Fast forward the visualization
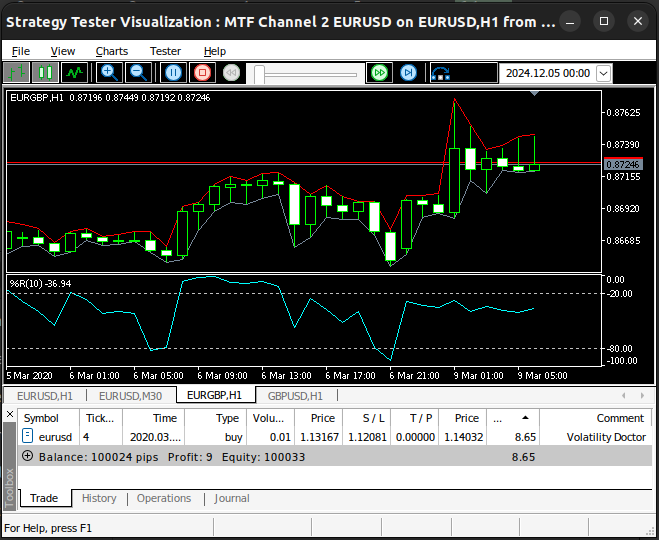The width and height of the screenshot is (659, 540). click(379, 73)
